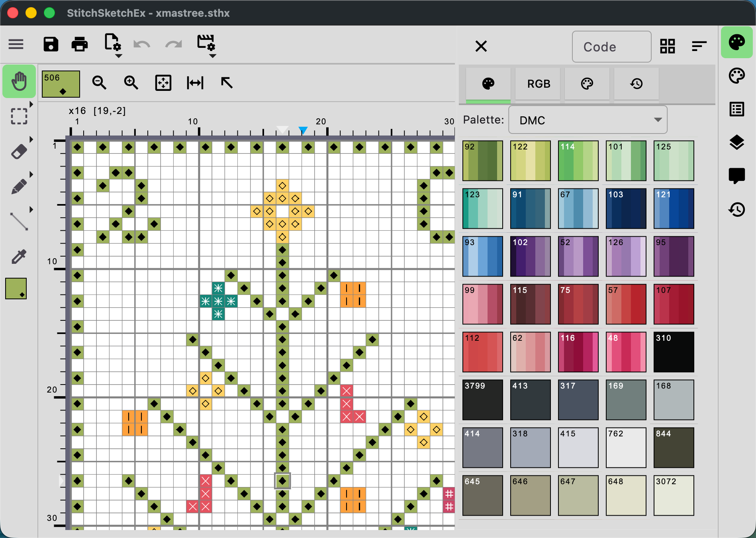756x538 pixels.
Task: Open the list table side panel
Action: point(737,109)
